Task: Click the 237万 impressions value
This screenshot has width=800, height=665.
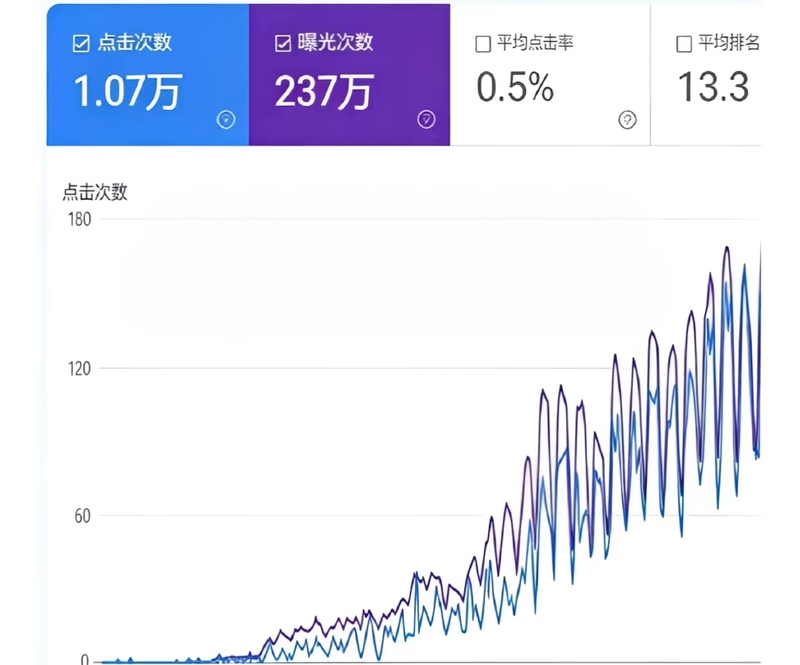Action: pyautogui.click(x=327, y=90)
